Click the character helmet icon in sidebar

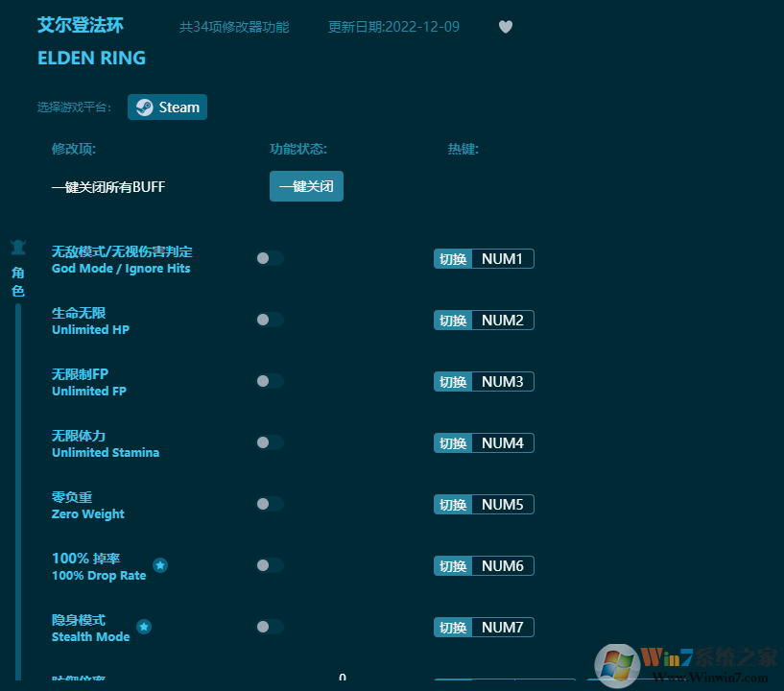click(18, 248)
